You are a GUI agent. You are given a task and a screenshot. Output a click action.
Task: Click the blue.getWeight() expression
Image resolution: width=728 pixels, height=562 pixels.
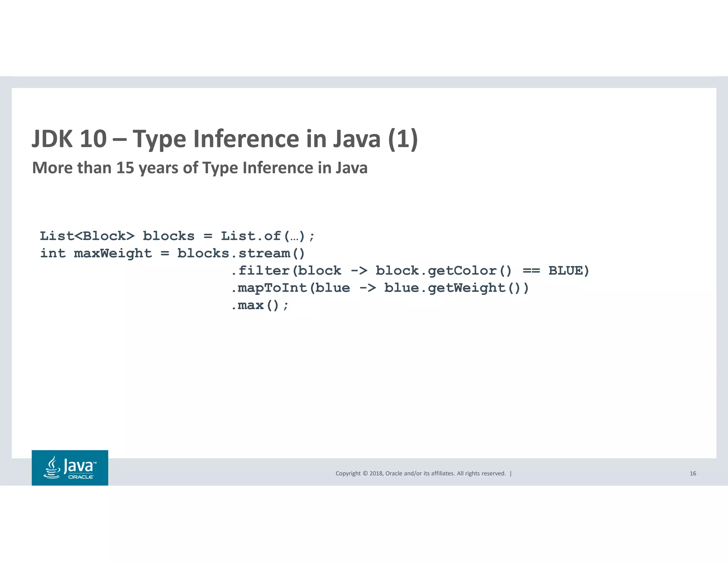click(x=452, y=288)
